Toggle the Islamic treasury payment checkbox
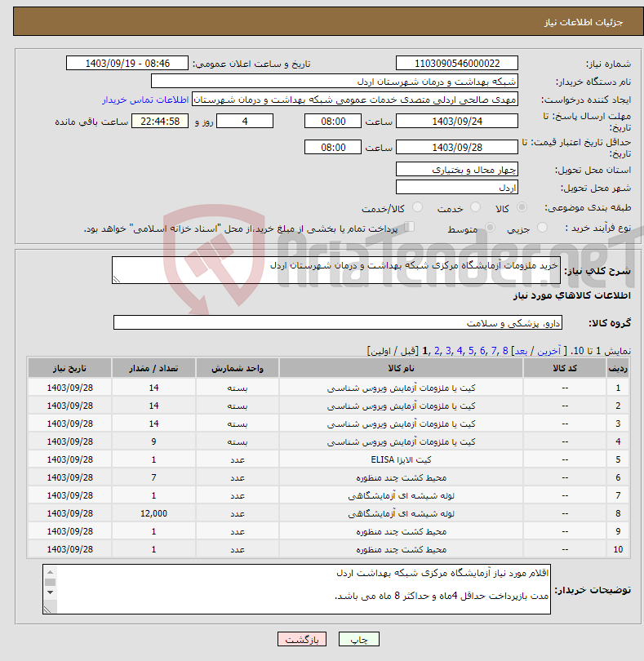The image size is (644, 661). click(409, 227)
